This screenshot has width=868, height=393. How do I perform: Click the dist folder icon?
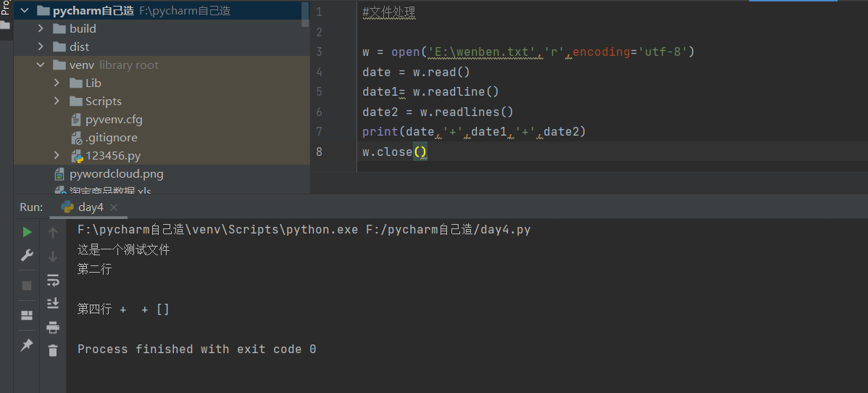tap(59, 46)
